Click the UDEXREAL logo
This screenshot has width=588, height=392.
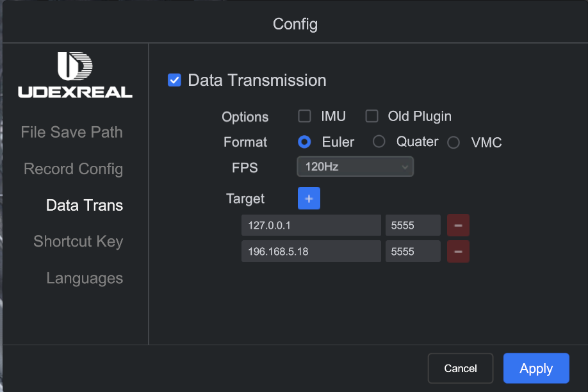[x=75, y=75]
